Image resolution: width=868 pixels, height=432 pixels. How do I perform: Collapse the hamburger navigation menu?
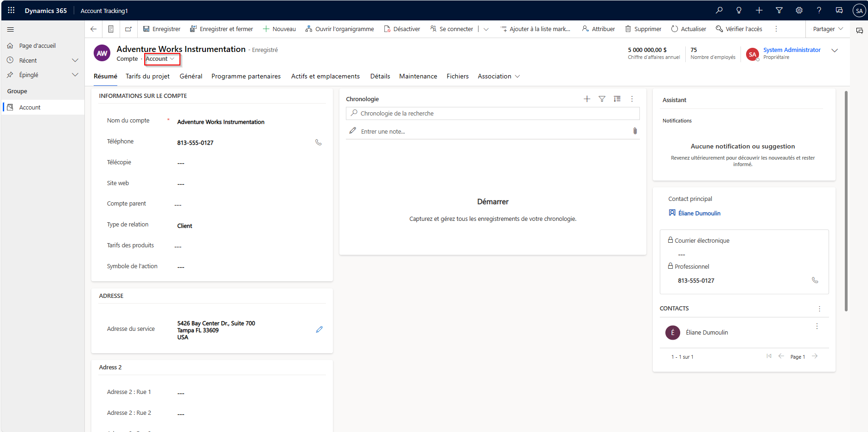(x=10, y=29)
